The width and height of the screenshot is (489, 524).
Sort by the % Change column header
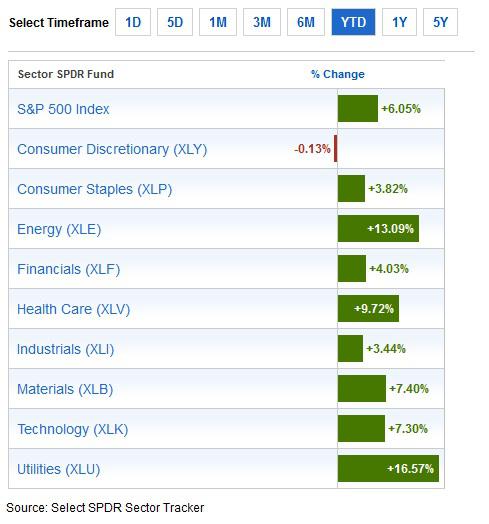pos(338,74)
